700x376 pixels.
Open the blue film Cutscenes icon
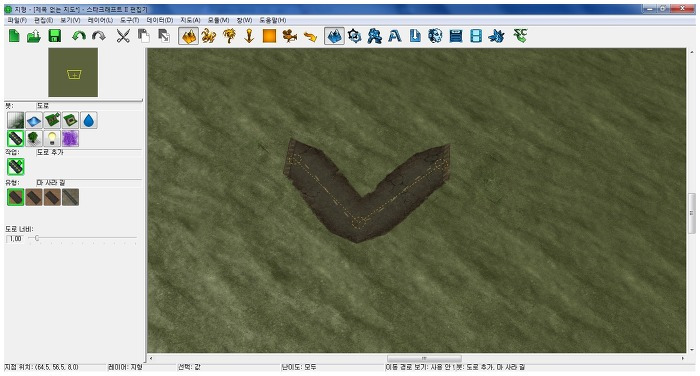tap(476, 36)
